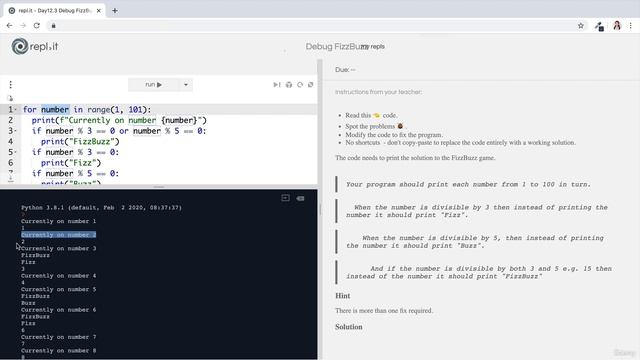The image size is (640, 360).
Task: Click line number 2 in the gutter
Action: [11, 120]
